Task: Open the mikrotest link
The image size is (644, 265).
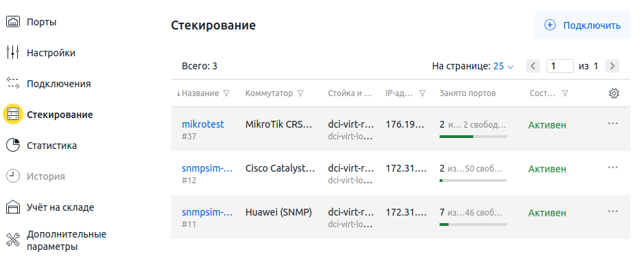Action: 203,124
